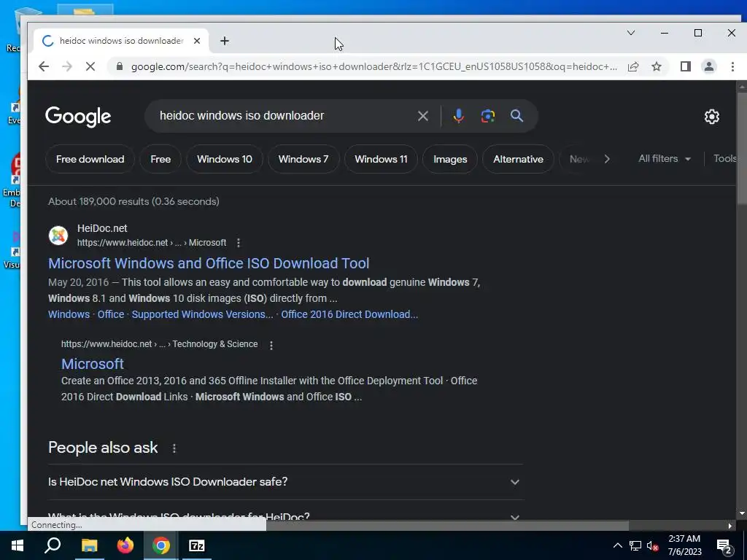Apply the Windows 7 filter chip
The image size is (747, 560).
(303, 159)
